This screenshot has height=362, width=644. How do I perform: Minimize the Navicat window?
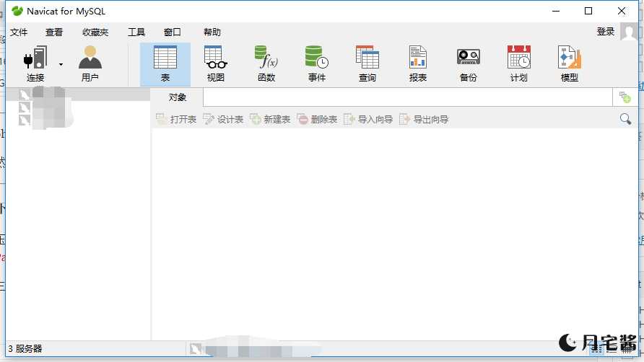(x=556, y=11)
